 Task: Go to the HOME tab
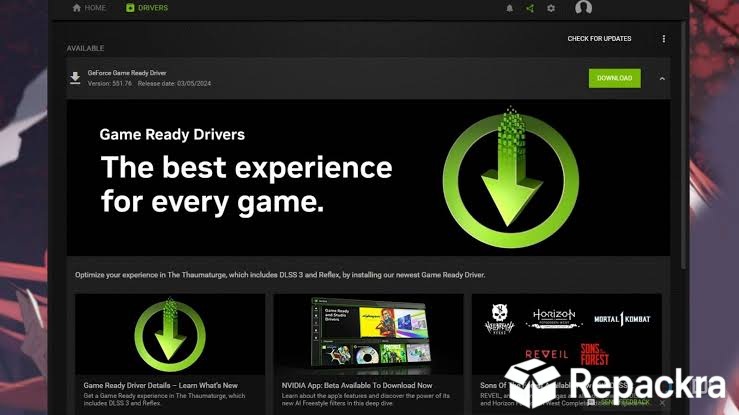[x=89, y=8]
